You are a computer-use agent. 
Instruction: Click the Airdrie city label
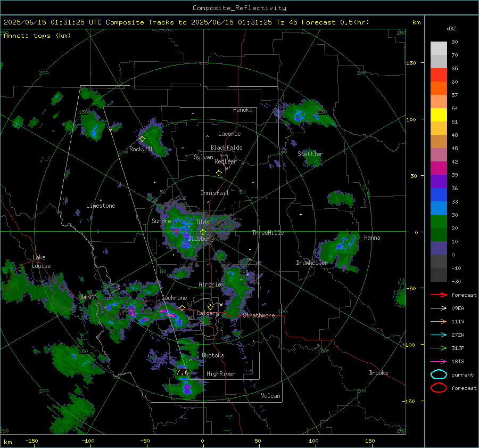coord(210,284)
